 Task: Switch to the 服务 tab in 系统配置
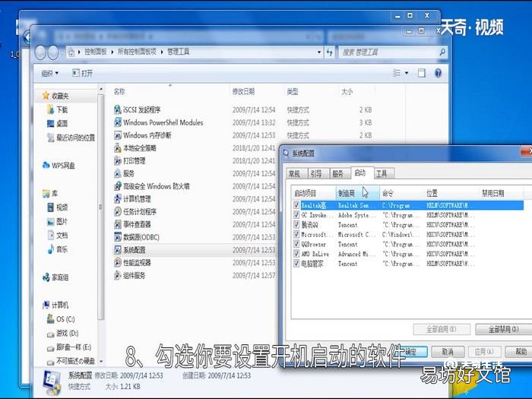point(337,174)
